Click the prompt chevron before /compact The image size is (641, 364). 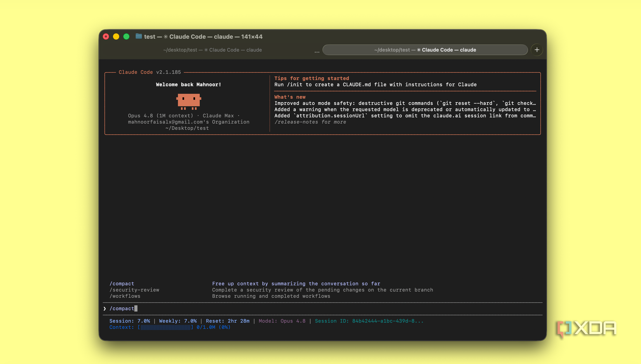click(105, 309)
